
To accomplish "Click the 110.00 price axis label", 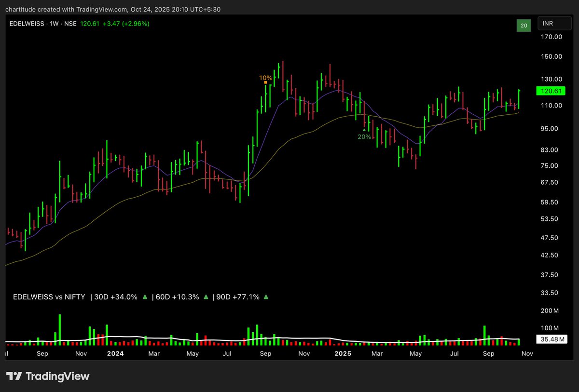I will coord(551,106).
